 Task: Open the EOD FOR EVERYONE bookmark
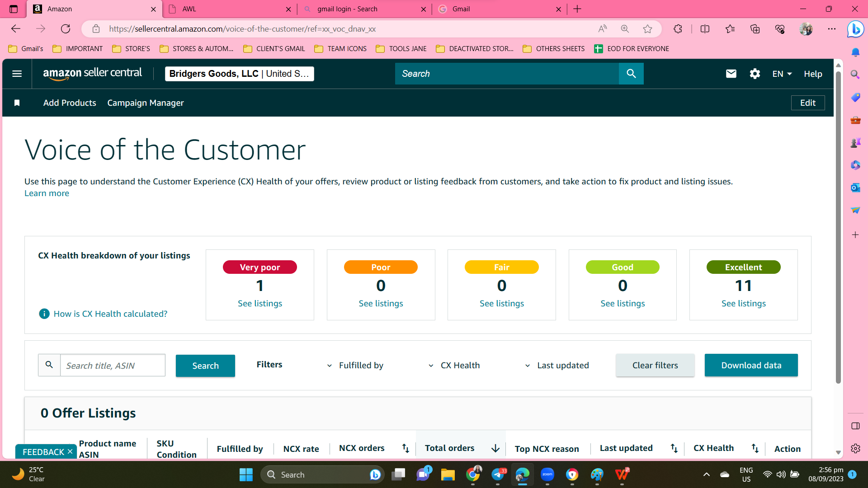click(632, 49)
